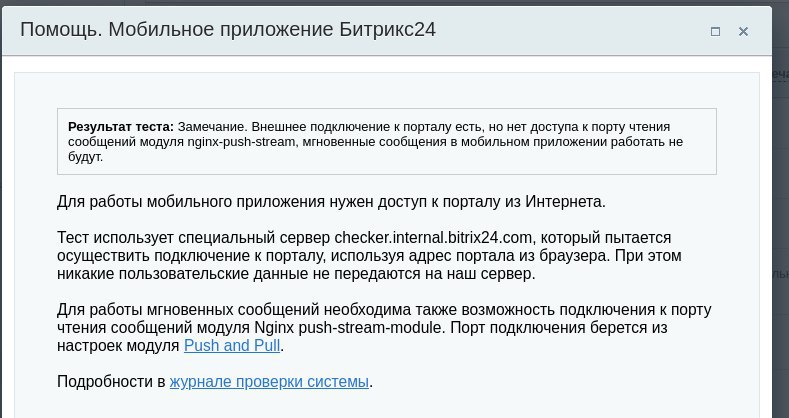
Task: Click the word Подробности
Action: coord(104,382)
